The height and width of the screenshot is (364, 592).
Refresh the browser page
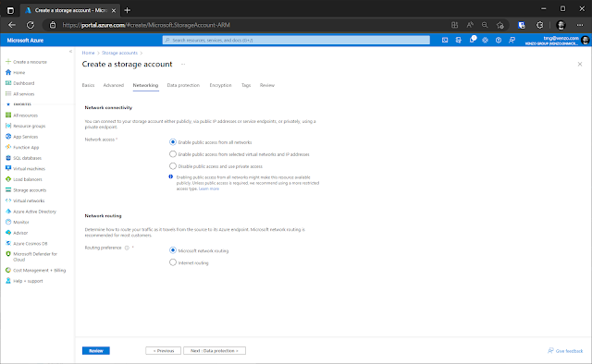point(31,25)
